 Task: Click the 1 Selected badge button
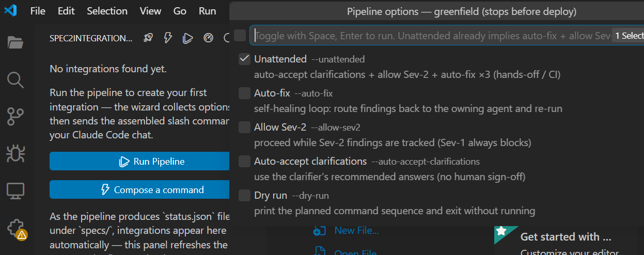[628, 36]
